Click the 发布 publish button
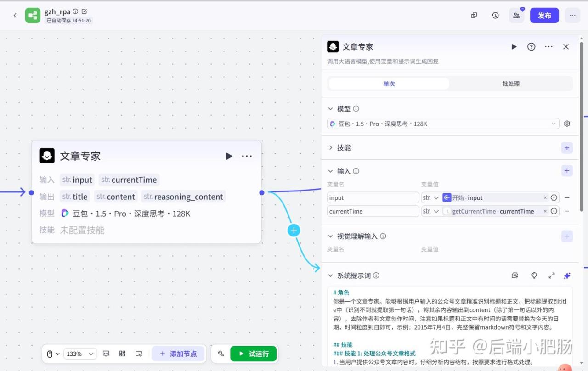This screenshot has height=371, width=588. pyautogui.click(x=544, y=15)
